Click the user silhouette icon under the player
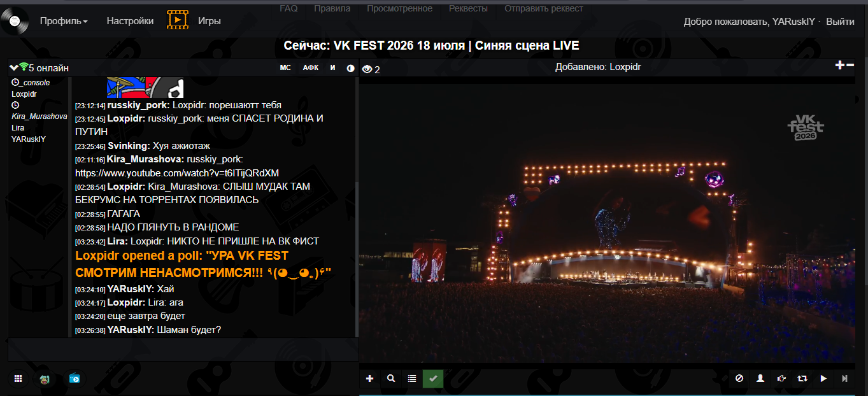 [760, 378]
